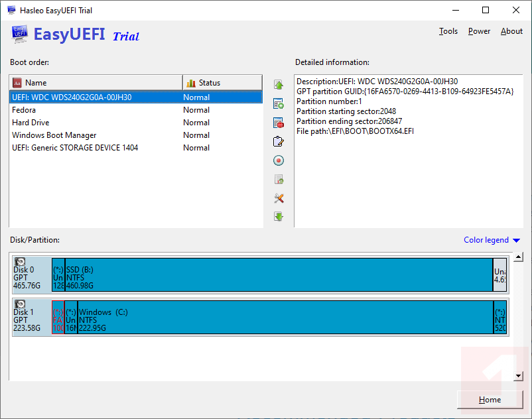Select the Windows Boot Manager entry
The width and height of the screenshot is (532, 419).
[136, 135]
